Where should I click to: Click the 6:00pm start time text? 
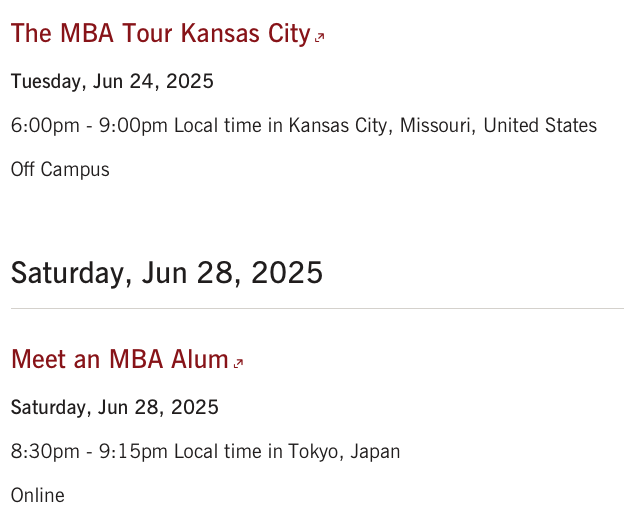(x=45, y=126)
